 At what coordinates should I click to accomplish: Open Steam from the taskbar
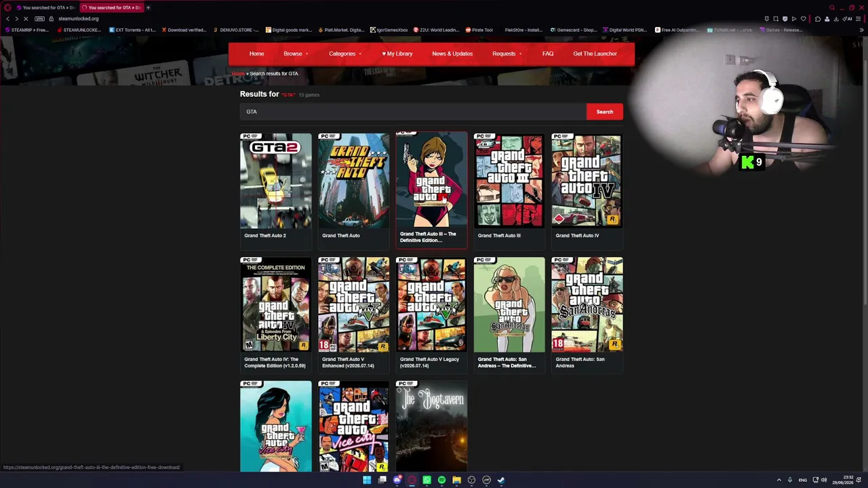[501, 480]
